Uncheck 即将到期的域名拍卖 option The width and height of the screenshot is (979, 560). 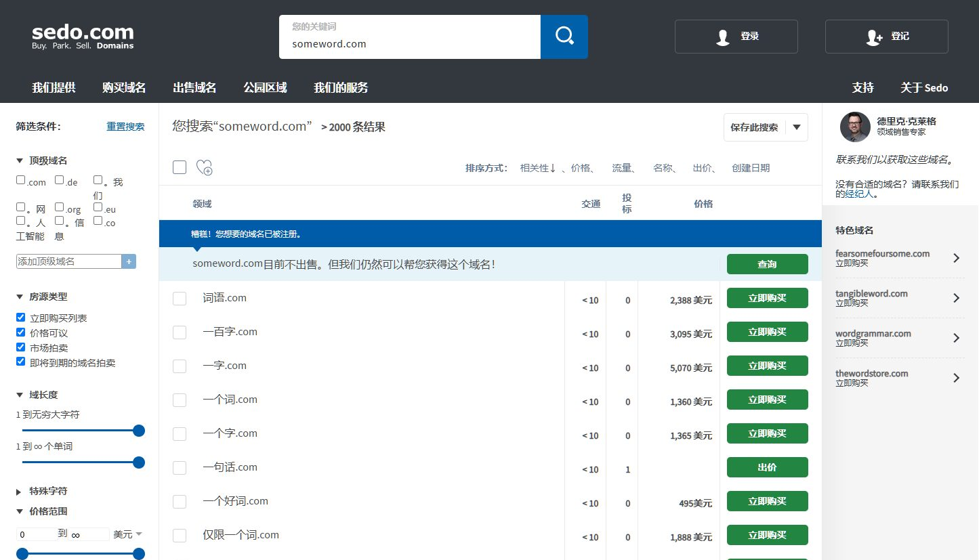point(21,362)
